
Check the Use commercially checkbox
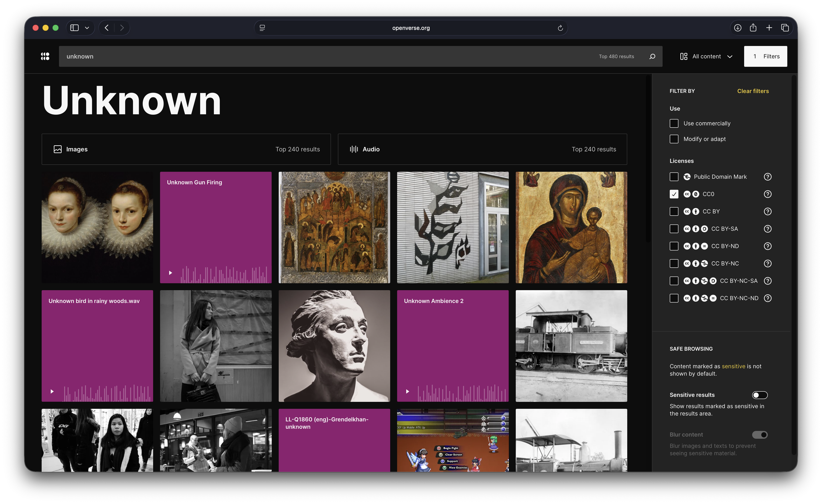(674, 123)
